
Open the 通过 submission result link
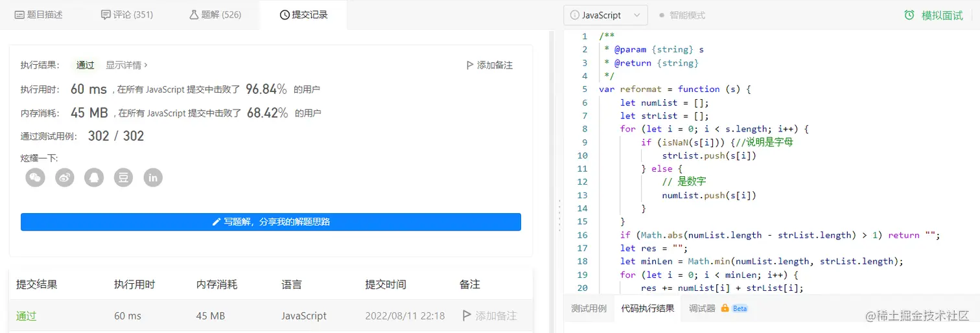(x=27, y=316)
